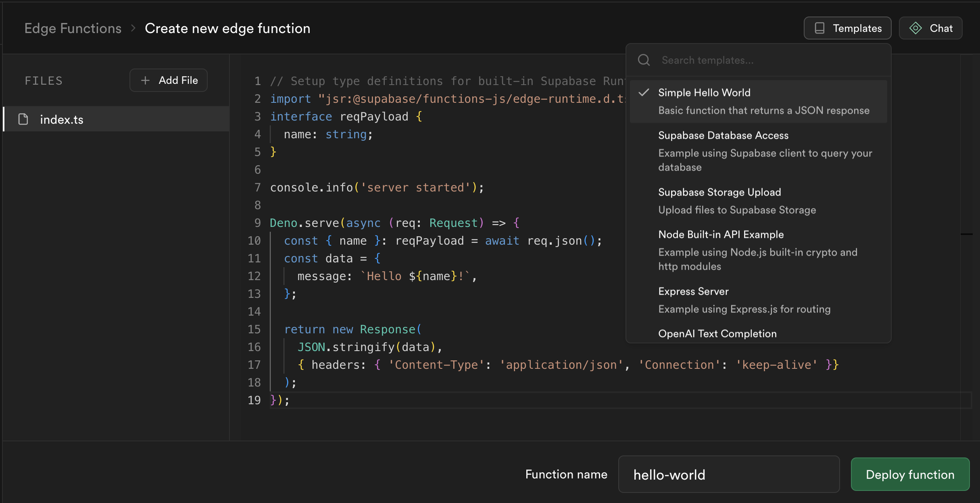
Task: Click code line 7 console.info statement
Action: 377,187
